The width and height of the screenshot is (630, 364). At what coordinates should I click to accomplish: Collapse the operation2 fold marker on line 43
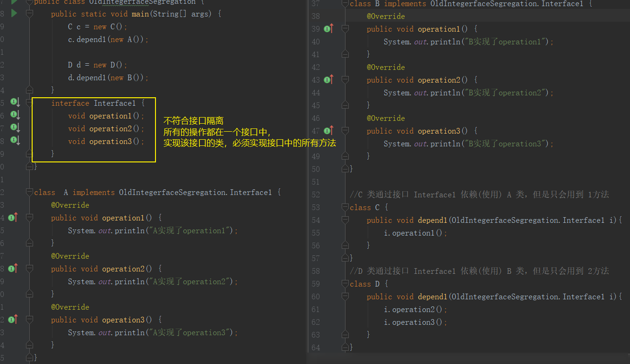tap(345, 80)
